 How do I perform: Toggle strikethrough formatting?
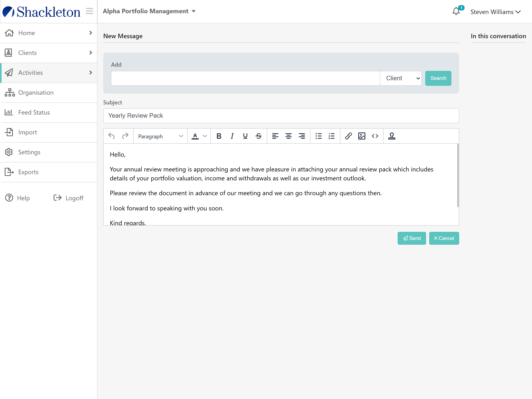click(x=259, y=136)
